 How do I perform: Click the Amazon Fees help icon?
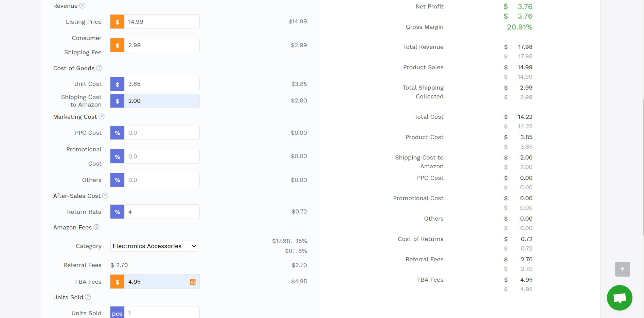96,227
